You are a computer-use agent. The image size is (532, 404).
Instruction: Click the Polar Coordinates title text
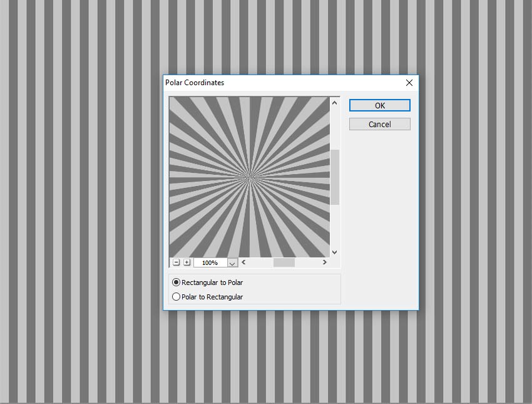195,83
